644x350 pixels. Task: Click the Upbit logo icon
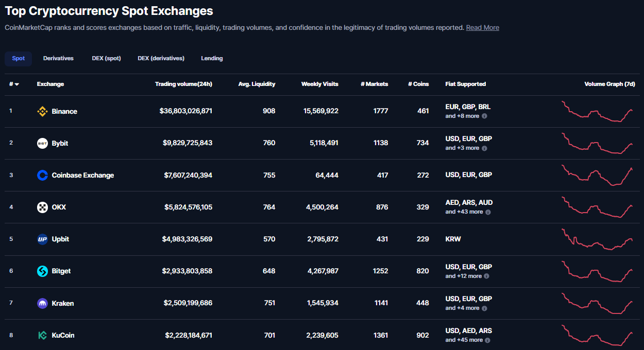click(42, 239)
